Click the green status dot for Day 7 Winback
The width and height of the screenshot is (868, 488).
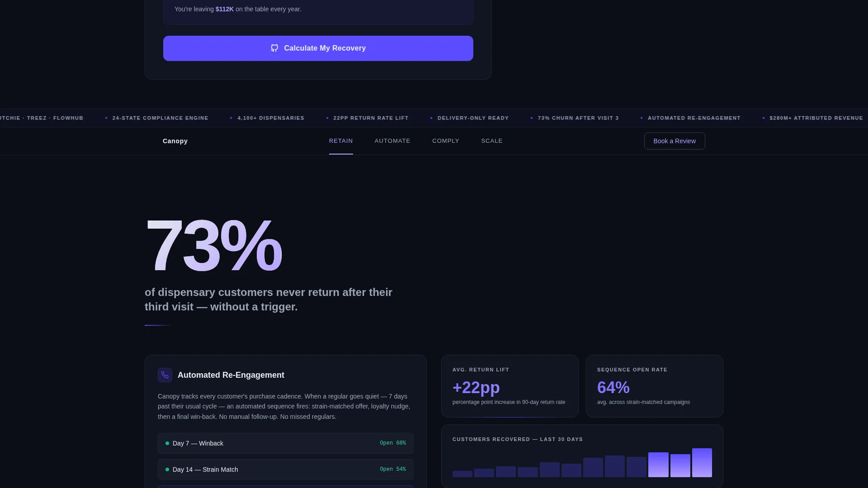[x=167, y=443]
